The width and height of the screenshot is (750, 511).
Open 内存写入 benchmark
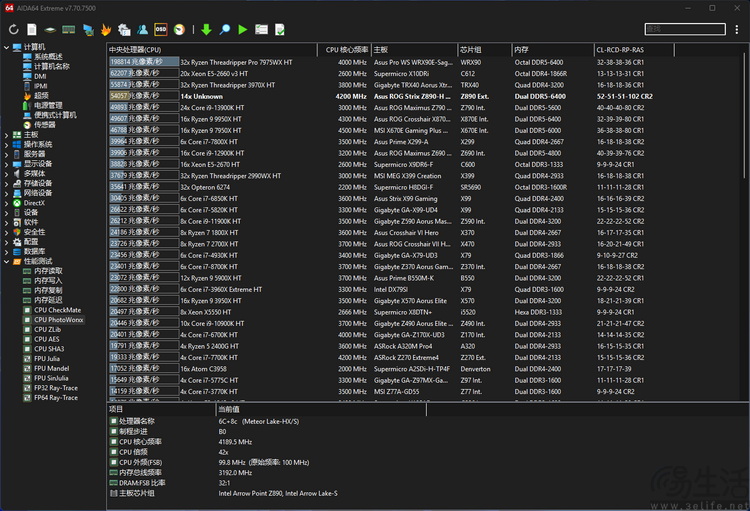pos(48,281)
